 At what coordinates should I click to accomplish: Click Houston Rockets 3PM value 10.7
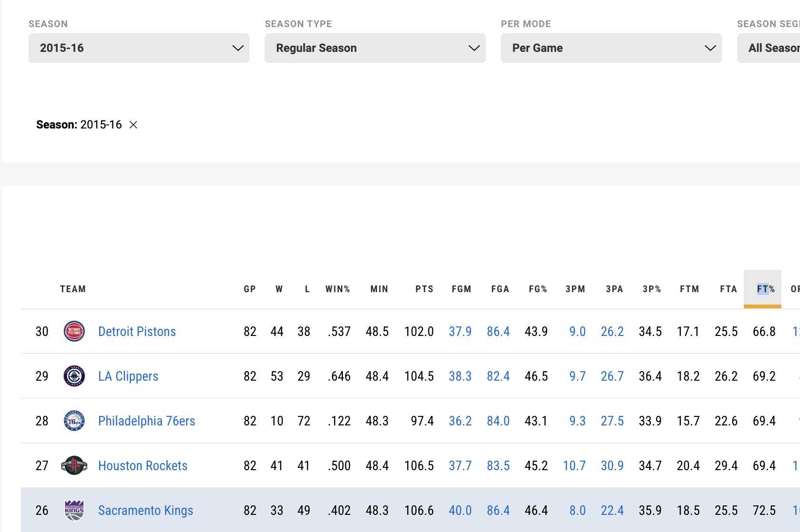coord(574,466)
